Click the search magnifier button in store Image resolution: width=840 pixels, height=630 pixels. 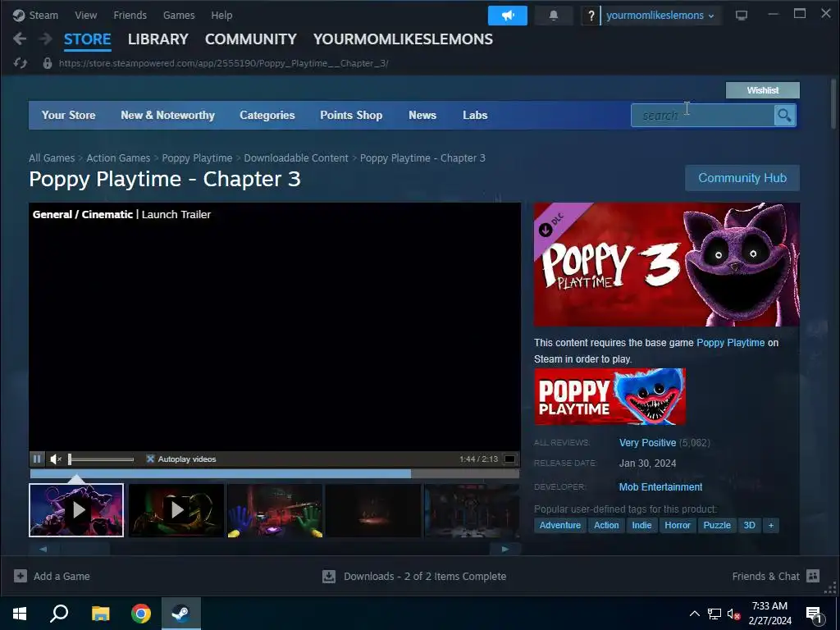point(784,115)
